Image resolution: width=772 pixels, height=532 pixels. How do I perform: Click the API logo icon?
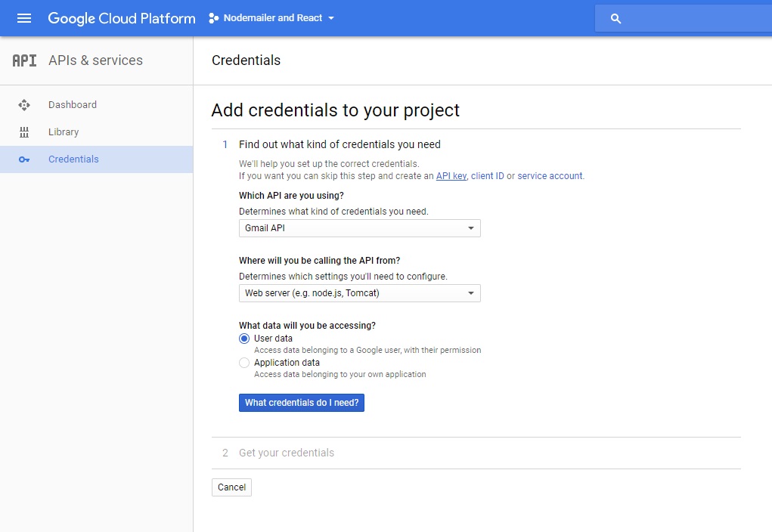click(x=24, y=60)
